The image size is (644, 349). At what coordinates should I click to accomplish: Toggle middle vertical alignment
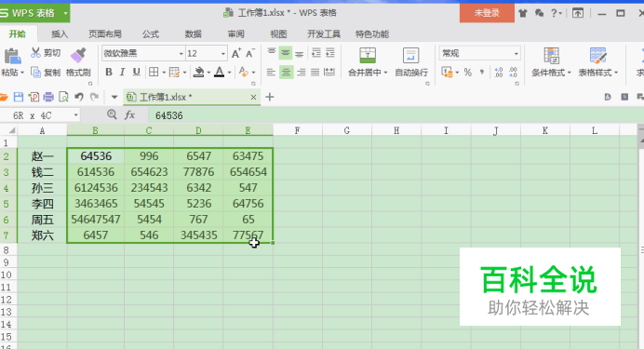(286, 53)
